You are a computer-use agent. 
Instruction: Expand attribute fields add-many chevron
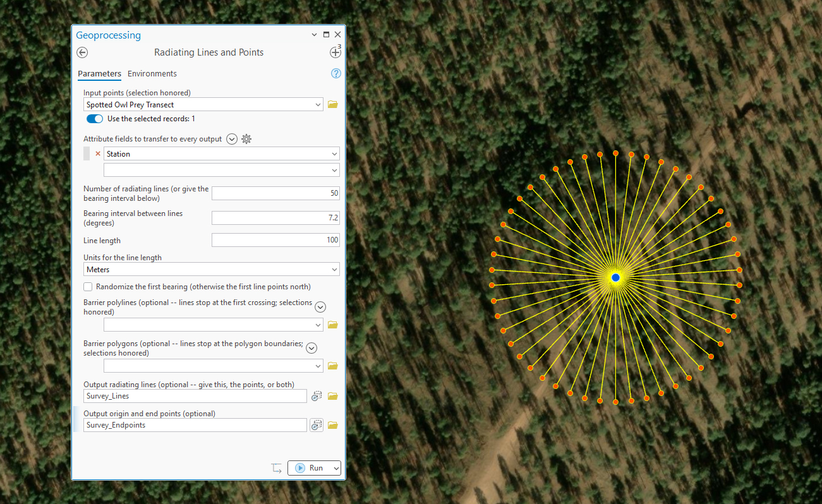pos(232,139)
